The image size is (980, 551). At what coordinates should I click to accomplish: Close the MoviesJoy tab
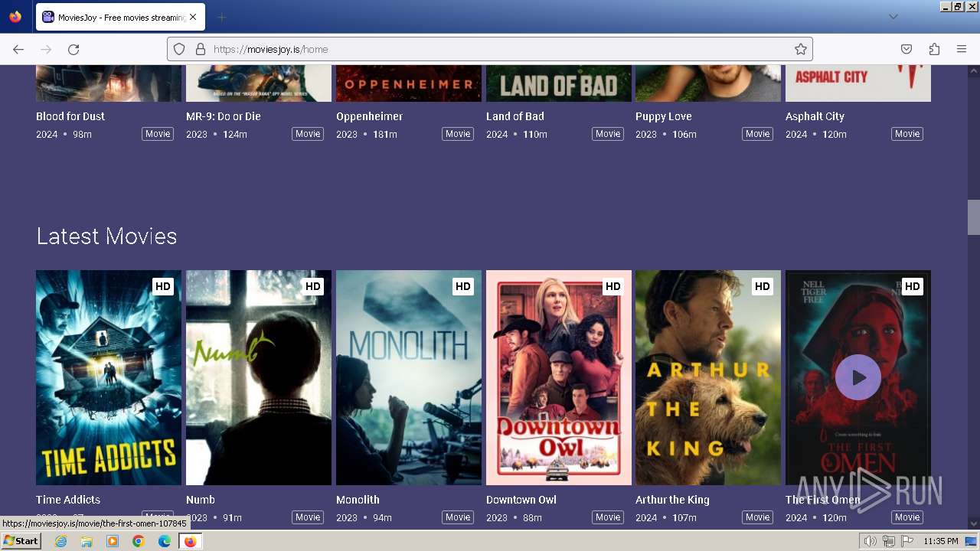193,17
